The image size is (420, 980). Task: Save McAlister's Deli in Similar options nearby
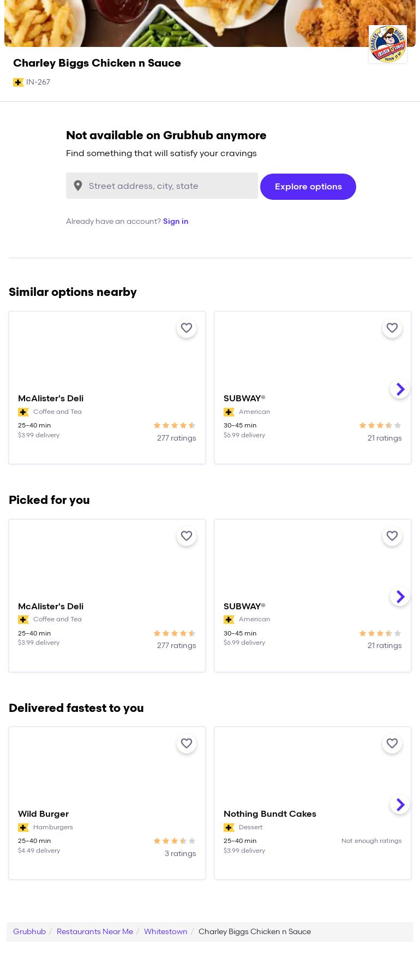coord(187,328)
